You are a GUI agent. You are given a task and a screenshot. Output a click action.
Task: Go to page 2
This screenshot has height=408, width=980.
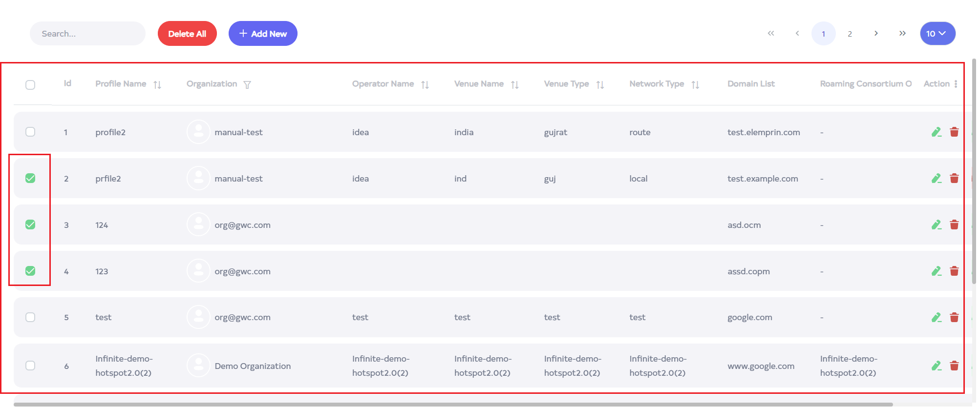tap(850, 34)
